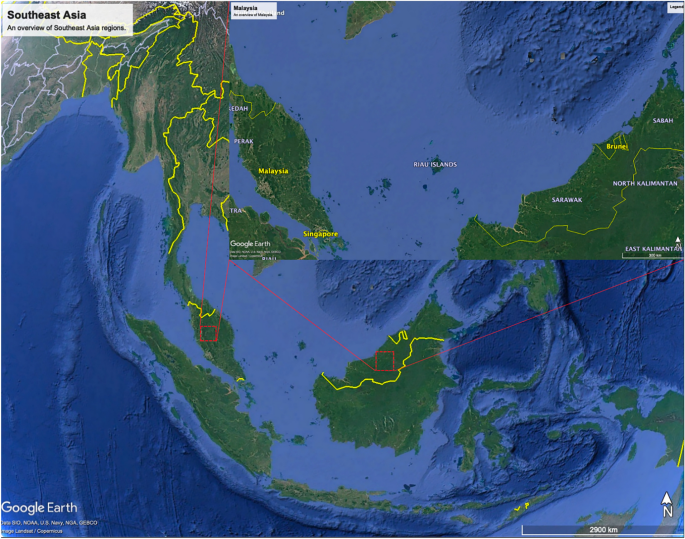
Task: Select the NORTH KALIMANTAN label
Action: (645, 183)
